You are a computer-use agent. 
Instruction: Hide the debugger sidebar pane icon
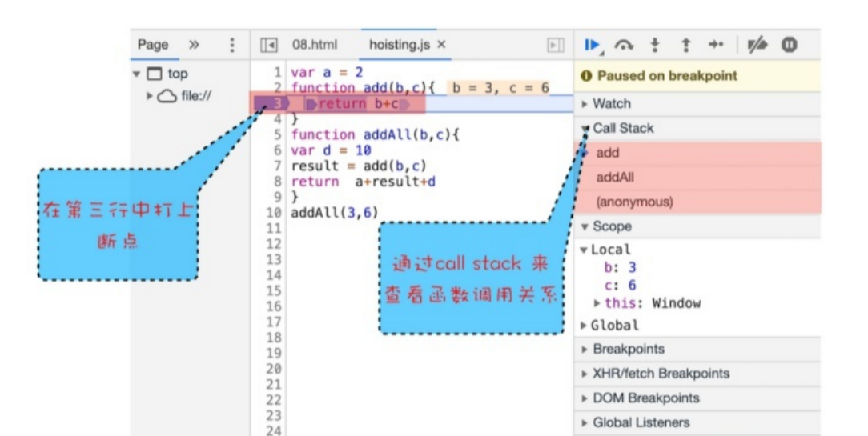point(553,46)
